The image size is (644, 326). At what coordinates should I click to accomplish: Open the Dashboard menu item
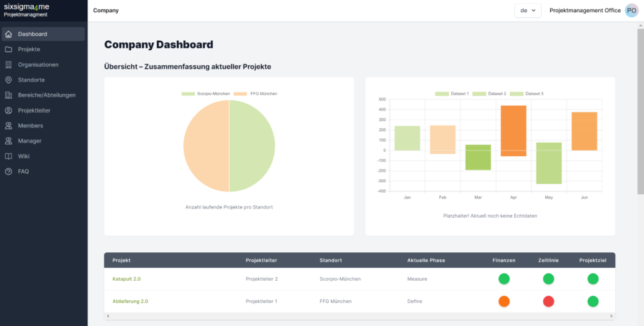click(43, 34)
